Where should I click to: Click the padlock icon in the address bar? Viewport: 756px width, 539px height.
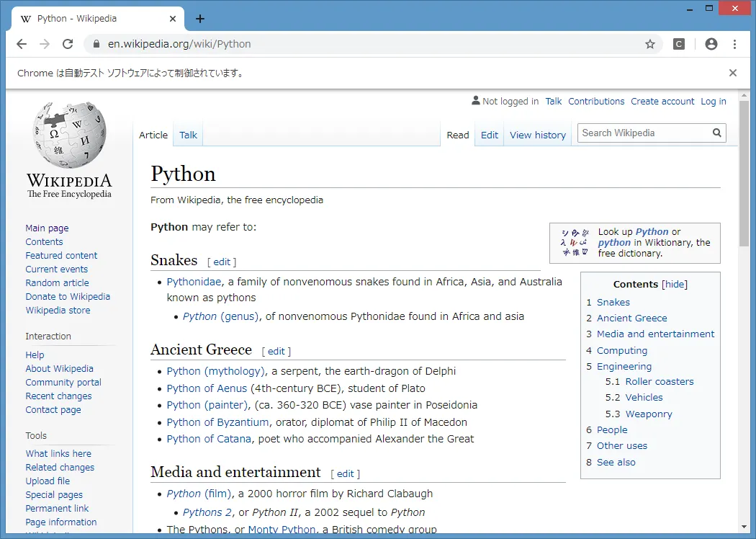click(96, 44)
